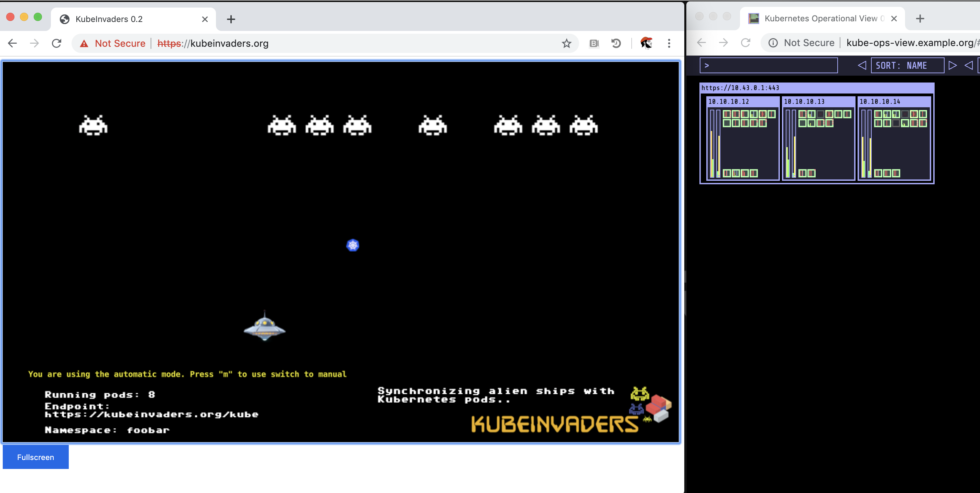Click the Kubernetes logo projectile mid-screen

[353, 245]
